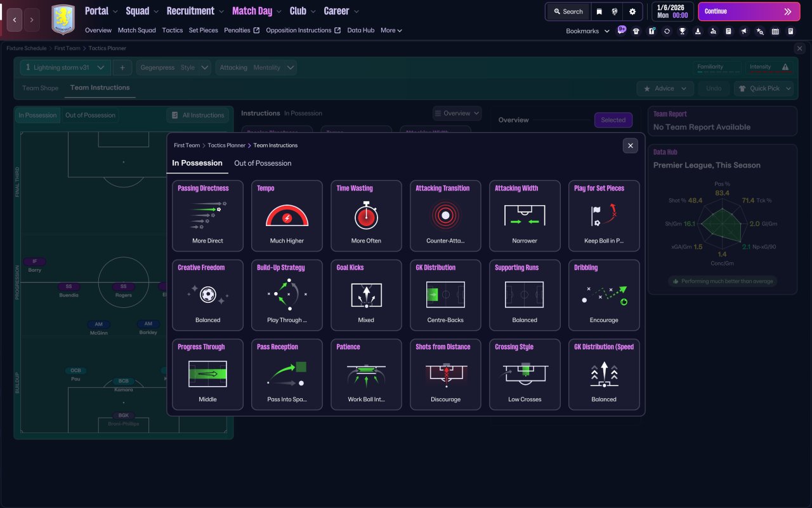Viewport: 812px width, 508px height.
Task: Go back with the left arrow button
Action: (15, 20)
